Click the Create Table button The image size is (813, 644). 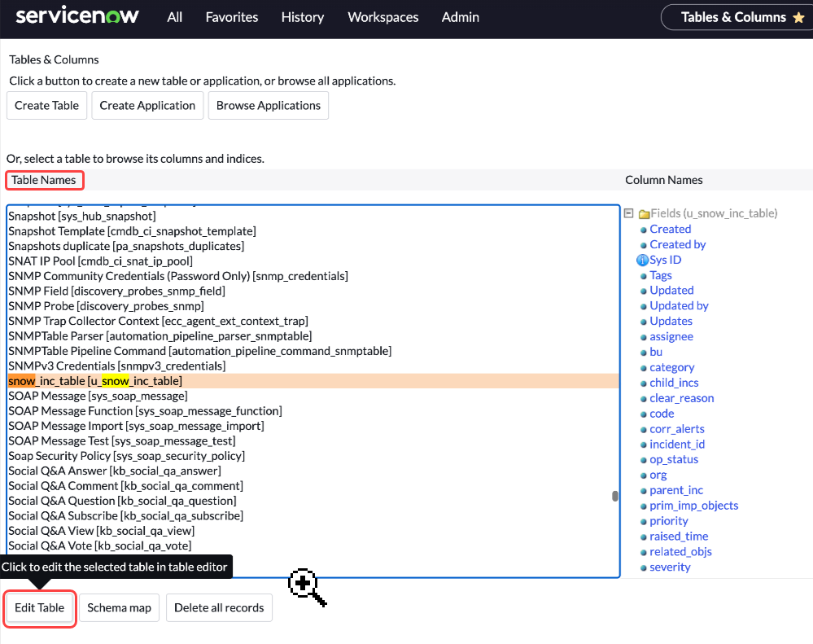tap(46, 105)
